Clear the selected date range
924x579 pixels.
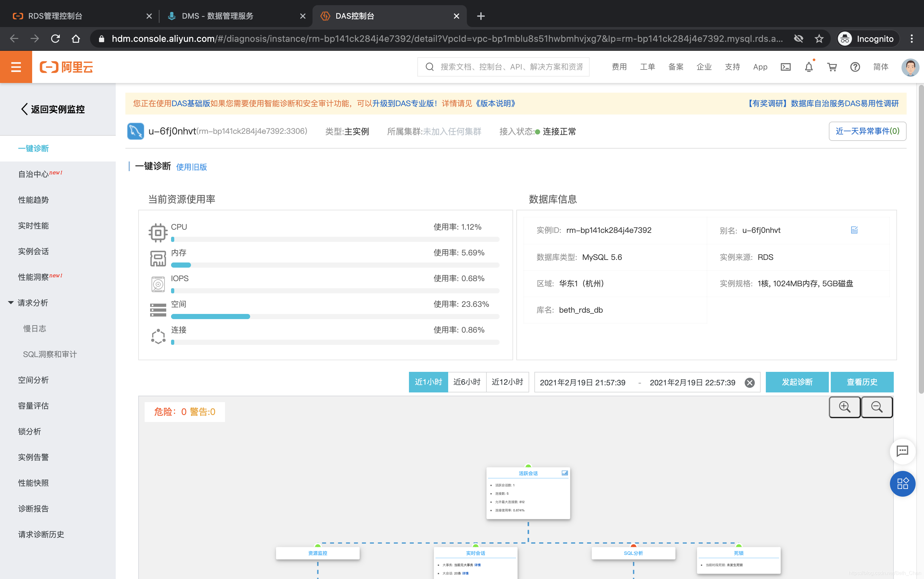tap(749, 382)
